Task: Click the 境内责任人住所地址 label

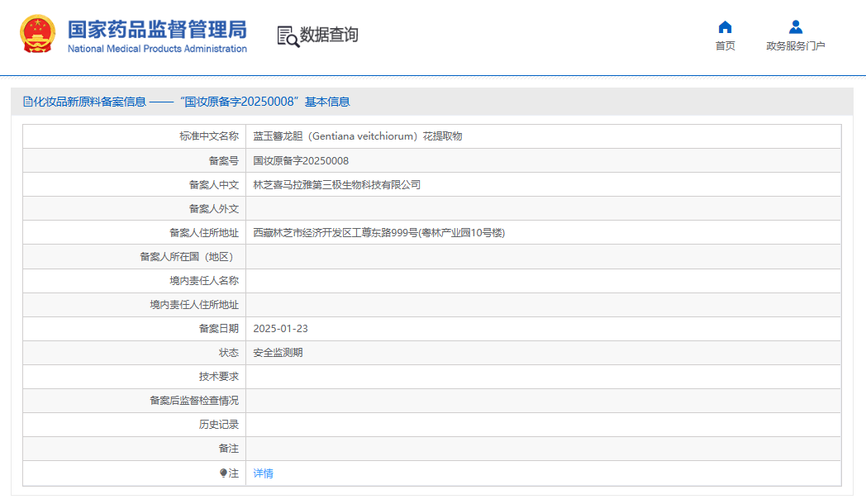Action: [194, 305]
